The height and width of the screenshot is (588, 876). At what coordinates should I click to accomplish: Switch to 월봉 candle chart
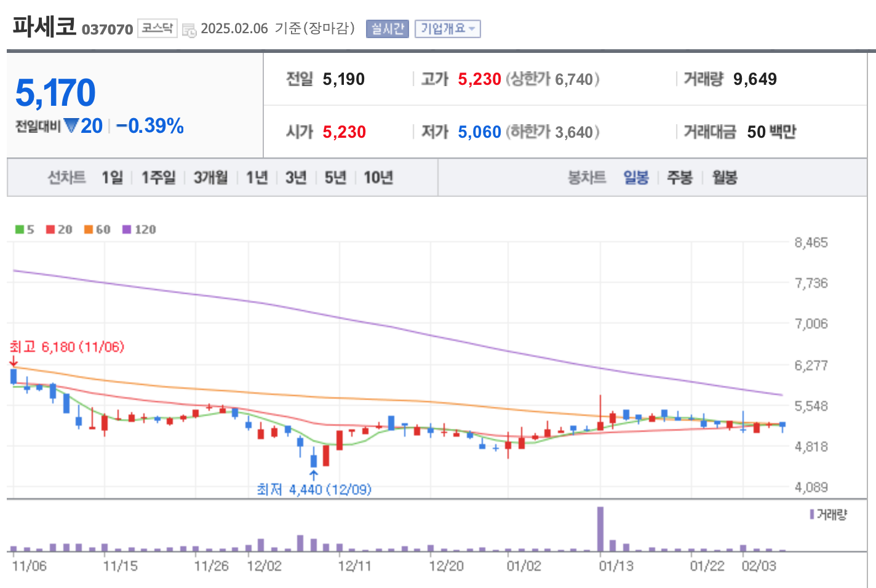click(x=725, y=178)
